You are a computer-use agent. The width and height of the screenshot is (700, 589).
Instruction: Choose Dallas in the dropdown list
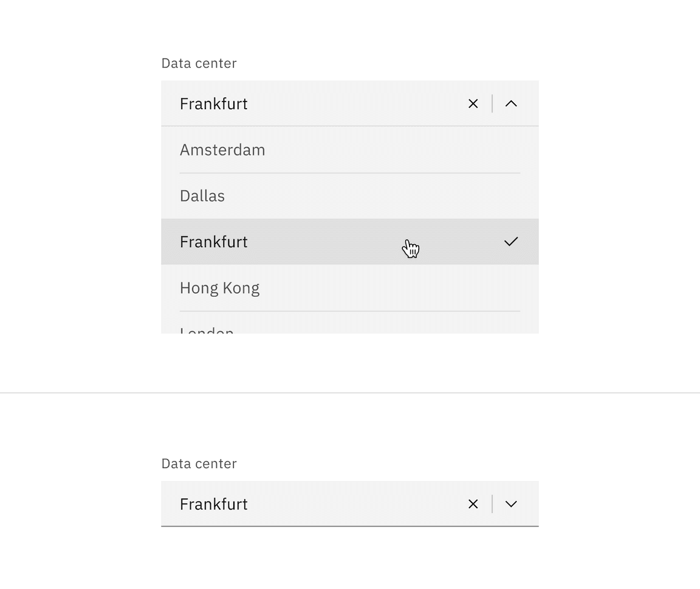(349, 196)
